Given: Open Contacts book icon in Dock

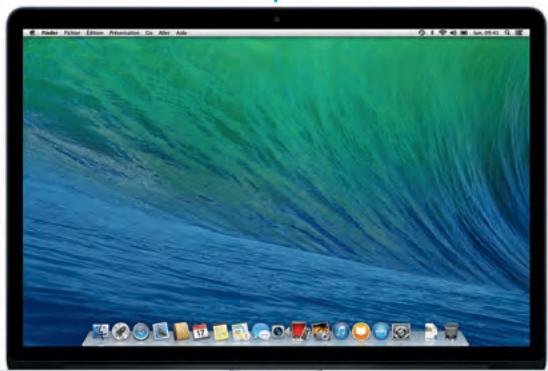Looking at the screenshot, I should (x=181, y=331).
